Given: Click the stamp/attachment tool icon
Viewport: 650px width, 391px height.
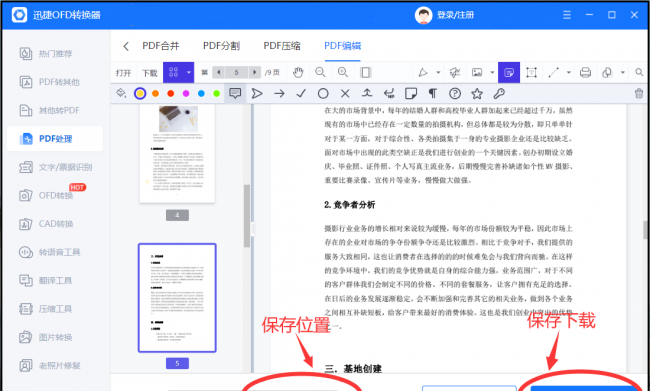Looking at the screenshot, I should click(607, 73).
